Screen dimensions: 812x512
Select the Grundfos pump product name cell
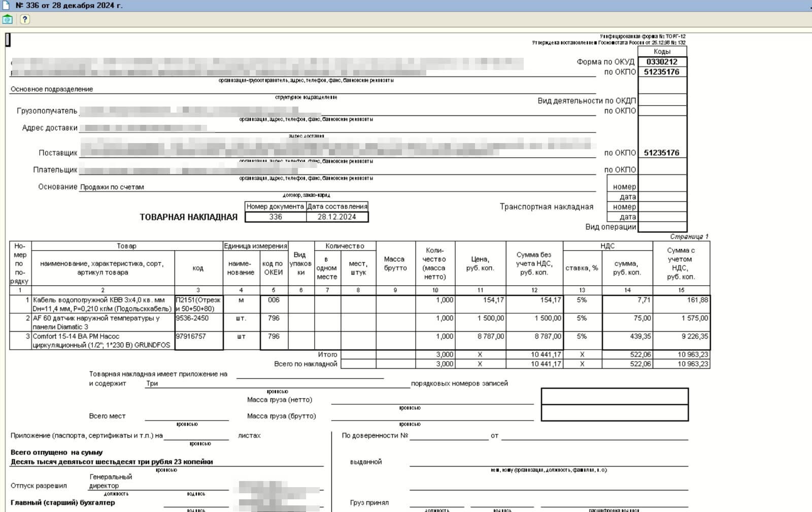pyautogui.click(x=103, y=340)
